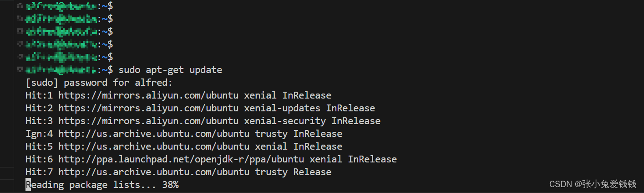Click the gutter marker beside the sudo apt-get update prompt

click(x=20, y=70)
